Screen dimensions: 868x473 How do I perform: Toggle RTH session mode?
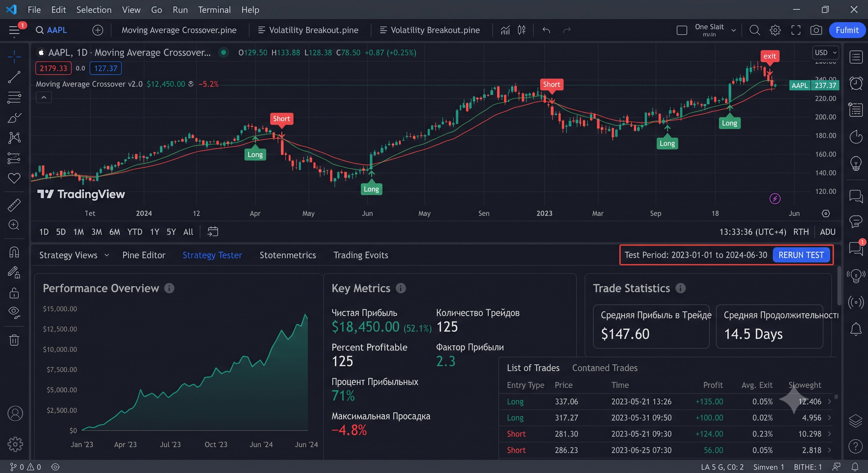800,232
